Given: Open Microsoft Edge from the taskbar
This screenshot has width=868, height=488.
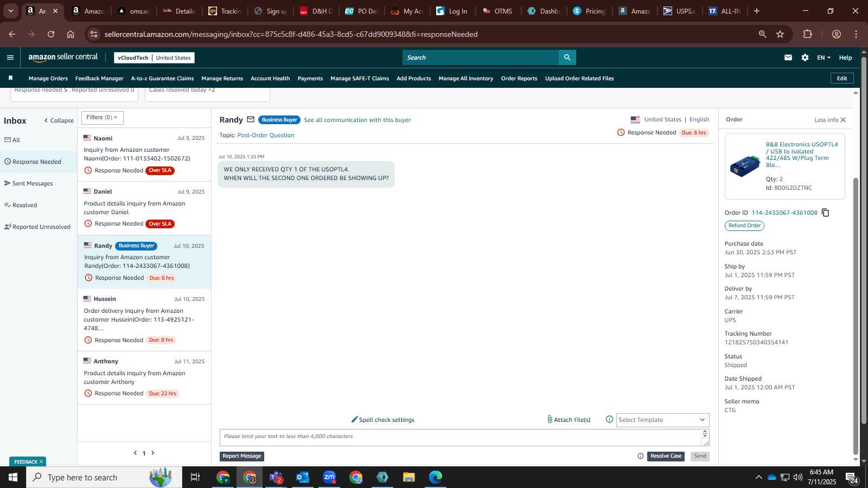Looking at the screenshot, I should pyautogui.click(x=436, y=477).
